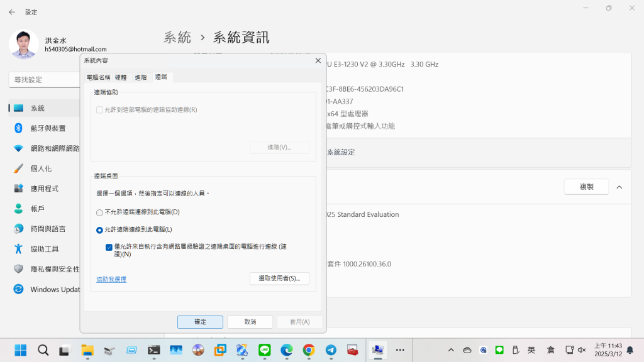This screenshot has height=362, width=644.
Task: Click the Bluetooth and devices icon in sidebar
Action: click(x=18, y=128)
